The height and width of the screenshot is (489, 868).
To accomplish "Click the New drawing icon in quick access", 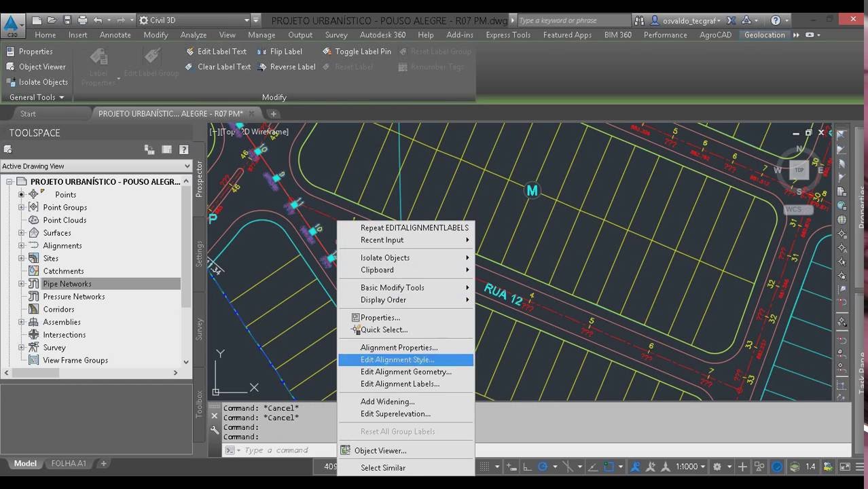I will click(x=37, y=20).
